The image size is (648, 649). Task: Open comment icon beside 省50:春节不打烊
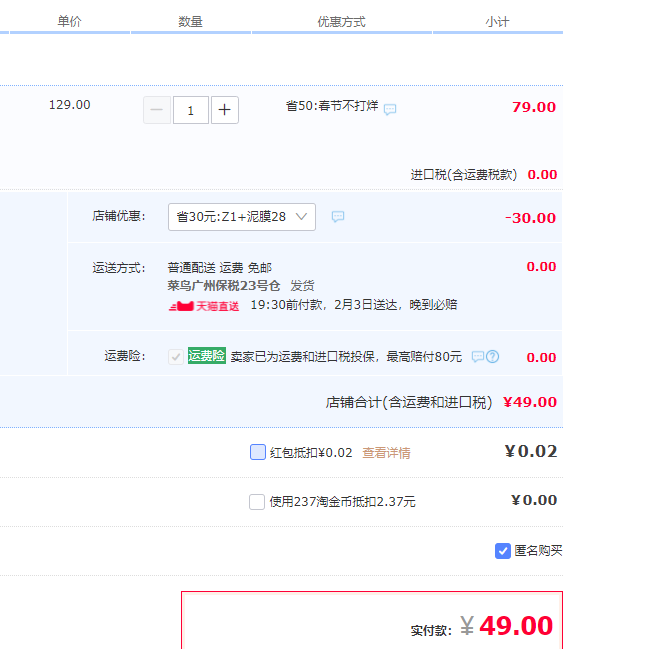tap(390, 109)
